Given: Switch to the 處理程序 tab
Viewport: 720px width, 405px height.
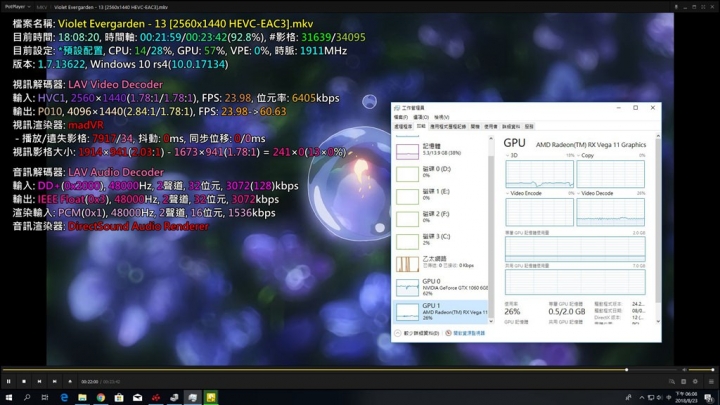Looking at the screenshot, I should pyautogui.click(x=403, y=127).
